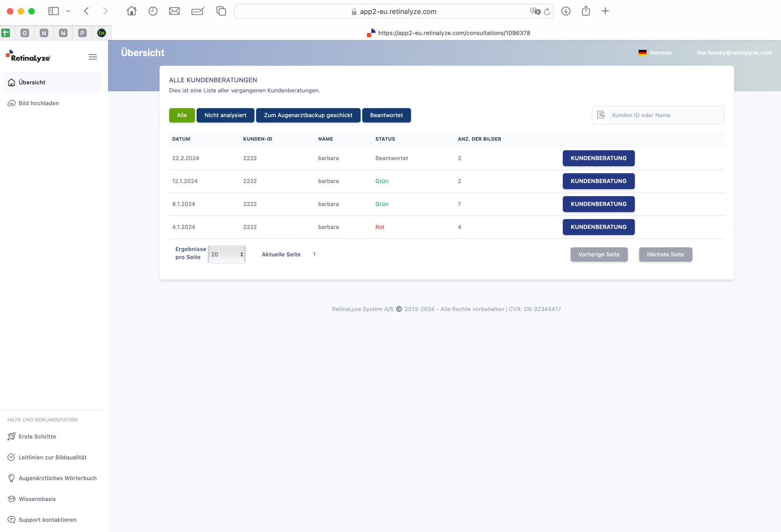This screenshot has width=781, height=532.
Task: Click the NAME column header
Action: pyautogui.click(x=325, y=139)
